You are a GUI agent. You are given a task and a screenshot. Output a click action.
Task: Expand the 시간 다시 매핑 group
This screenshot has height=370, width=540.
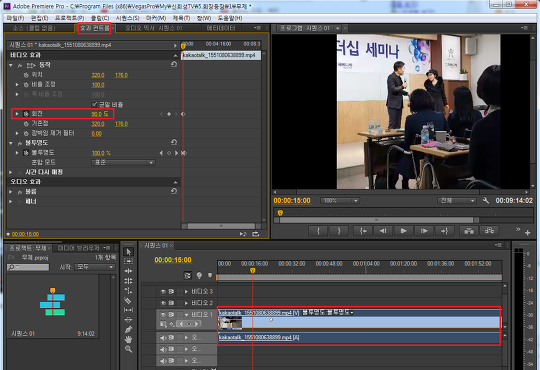[x=11, y=172]
